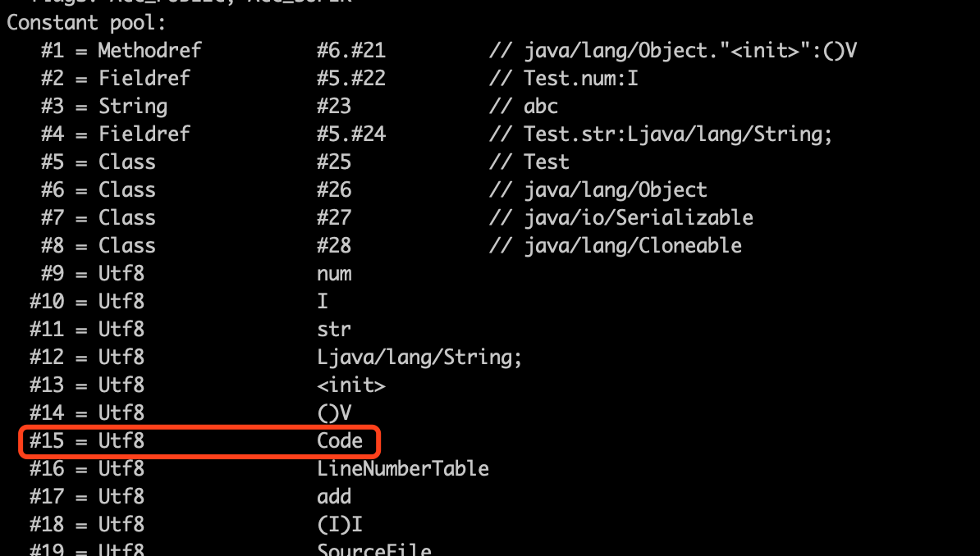Click the java/io/Serializable comment text

click(x=639, y=217)
